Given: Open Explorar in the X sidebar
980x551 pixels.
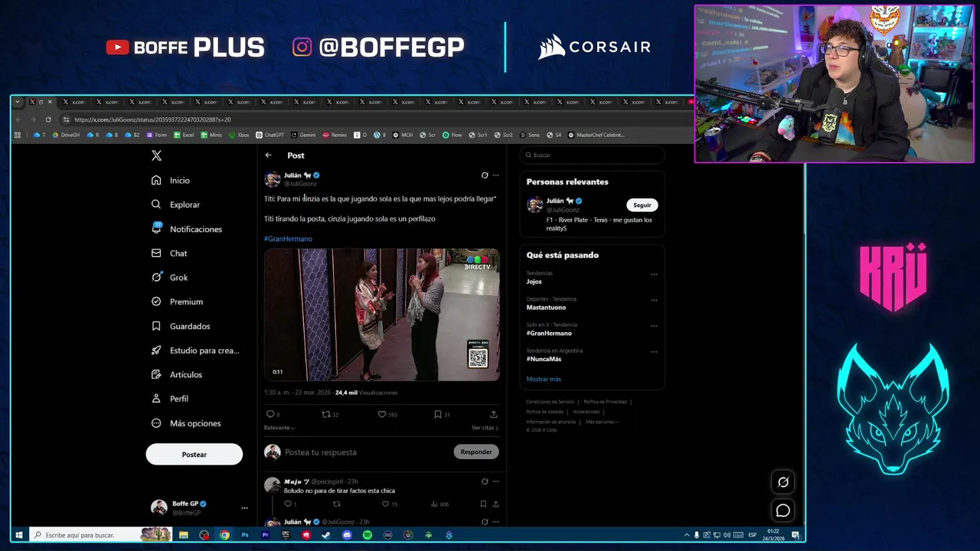Looking at the screenshot, I should click(175, 204).
